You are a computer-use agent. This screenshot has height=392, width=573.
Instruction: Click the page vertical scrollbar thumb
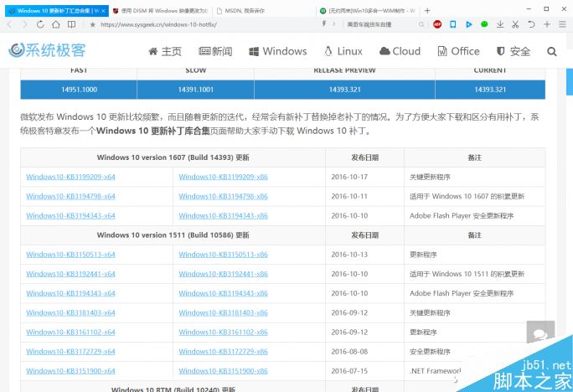[x=570, y=82]
